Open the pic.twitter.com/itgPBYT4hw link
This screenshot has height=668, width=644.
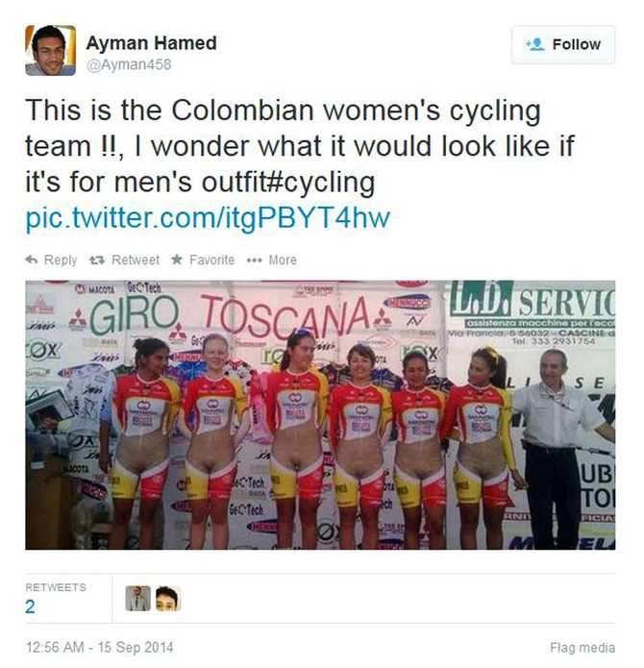208,217
